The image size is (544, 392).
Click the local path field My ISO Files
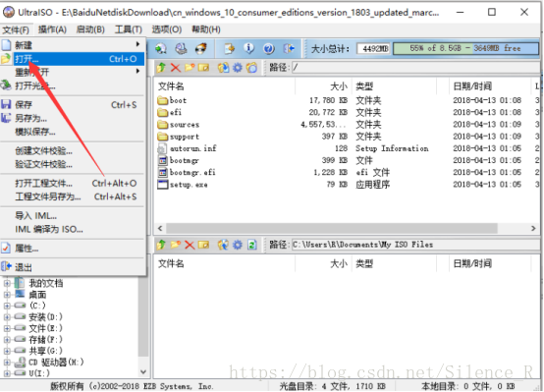click(415, 245)
